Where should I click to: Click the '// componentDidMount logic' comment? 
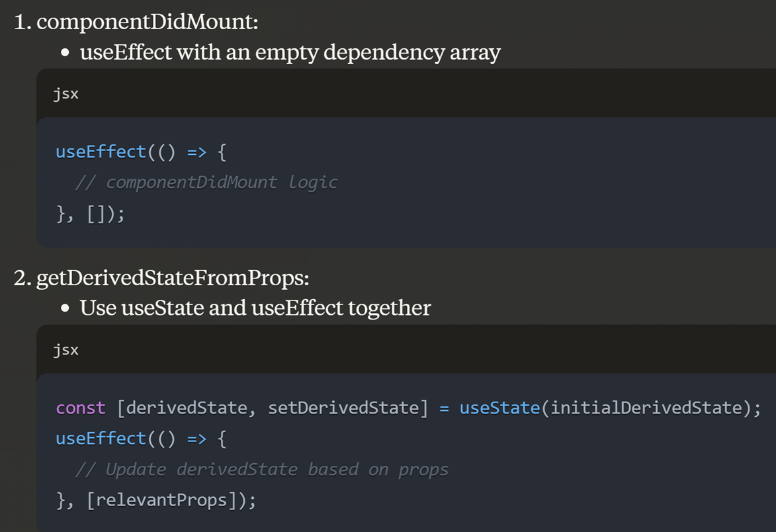[206, 182]
